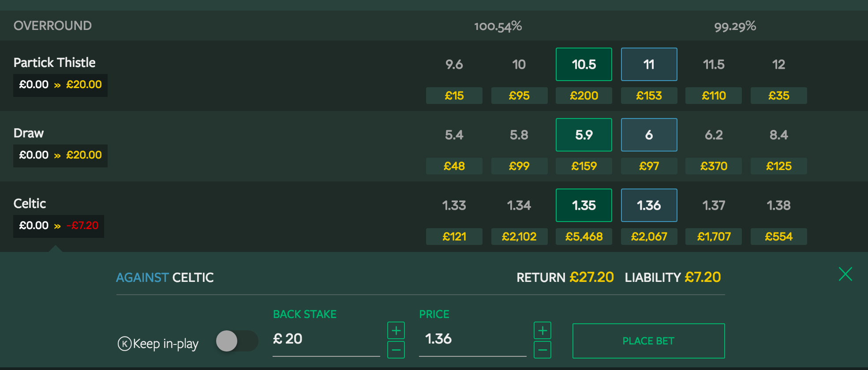
Task: Edit the Back Stake input field
Action: coord(326,339)
